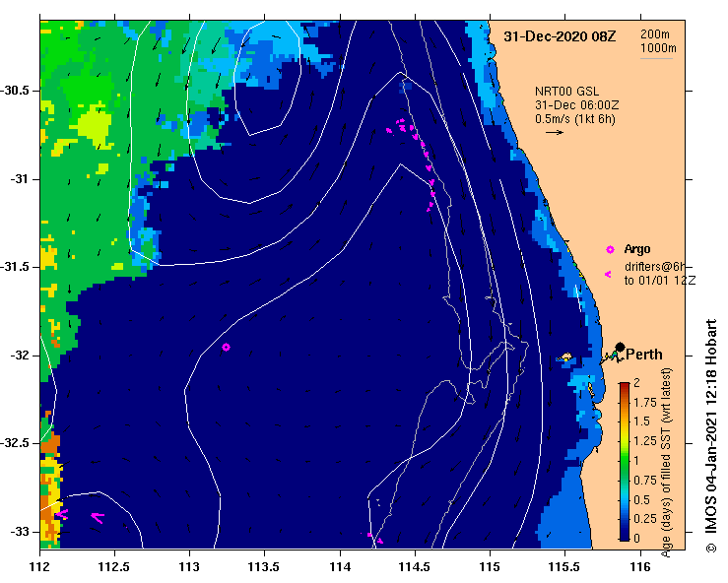Viewport: 728px width, 583px height.
Task: Click the magenta Argo circle in the legend
Action: pos(610,250)
